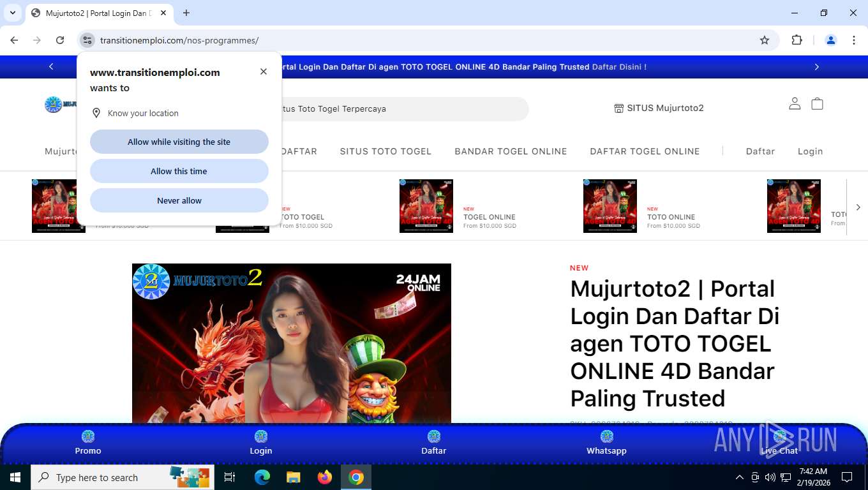This screenshot has height=490, width=868.
Task: Click the TOTO TOGEL product title
Action: pos(302,217)
